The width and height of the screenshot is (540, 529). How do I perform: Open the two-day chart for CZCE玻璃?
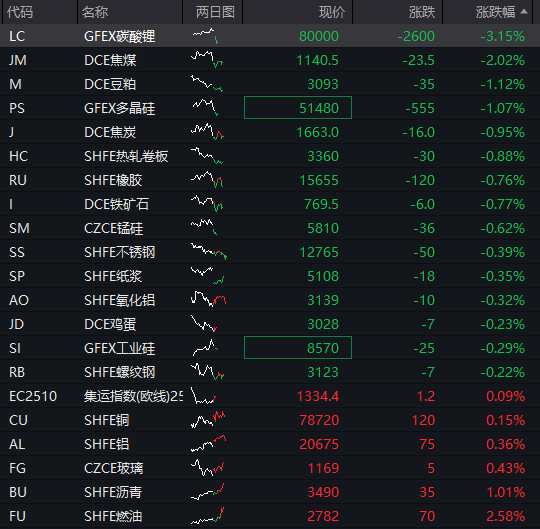(x=208, y=467)
